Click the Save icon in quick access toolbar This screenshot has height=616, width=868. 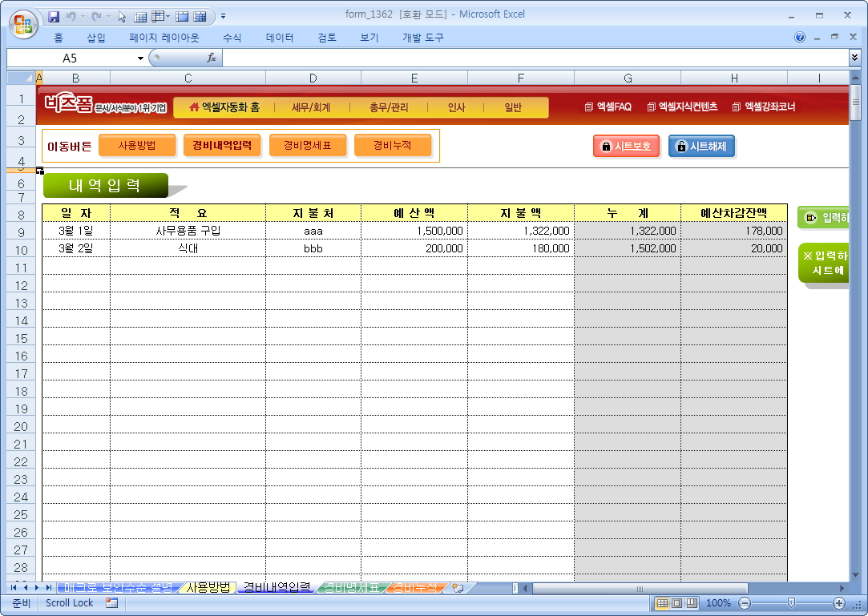tap(55, 16)
